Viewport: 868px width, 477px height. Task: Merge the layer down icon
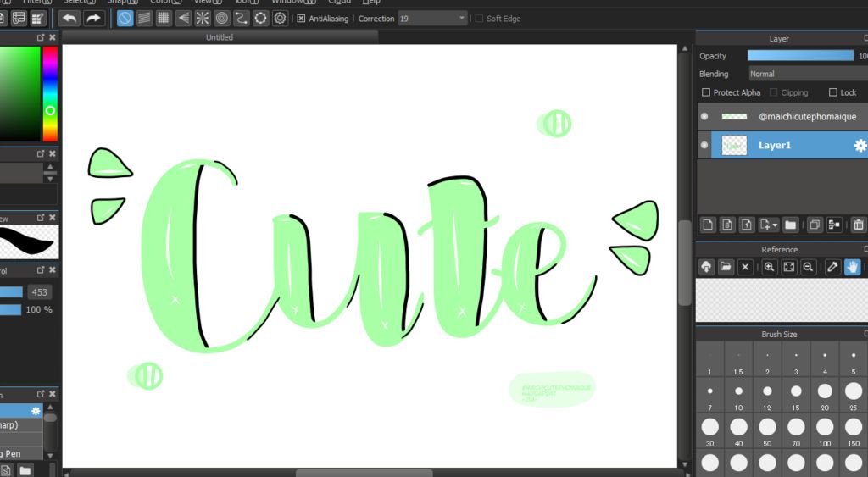tap(834, 225)
